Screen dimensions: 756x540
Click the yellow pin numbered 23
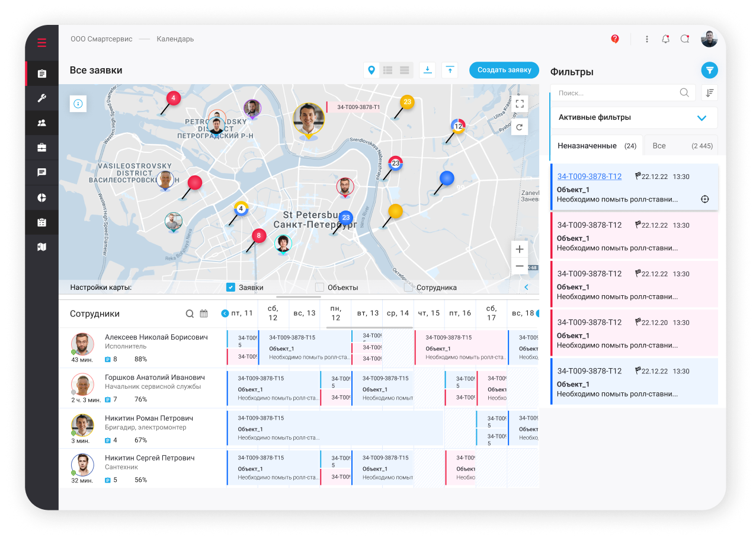pyautogui.click(x=407, y=102)
